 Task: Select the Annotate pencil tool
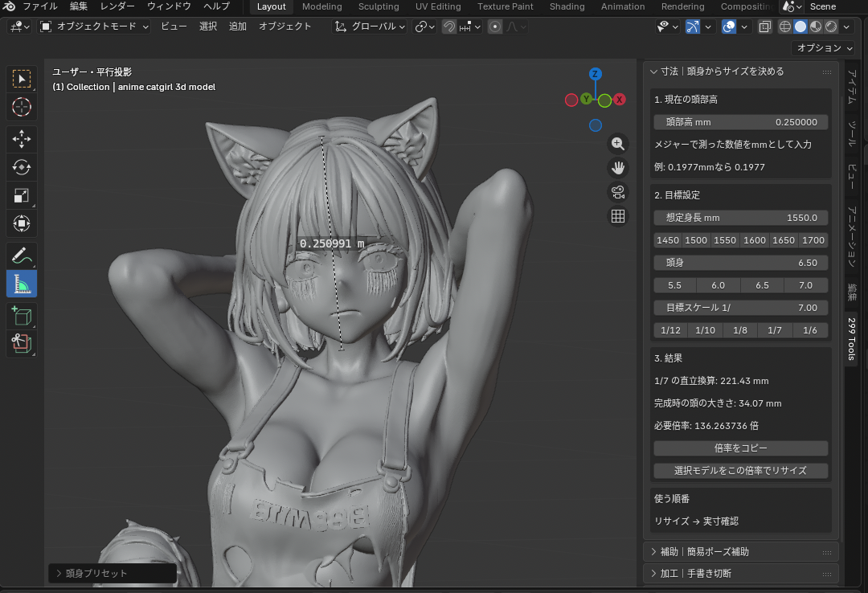(x=22, y=256)
